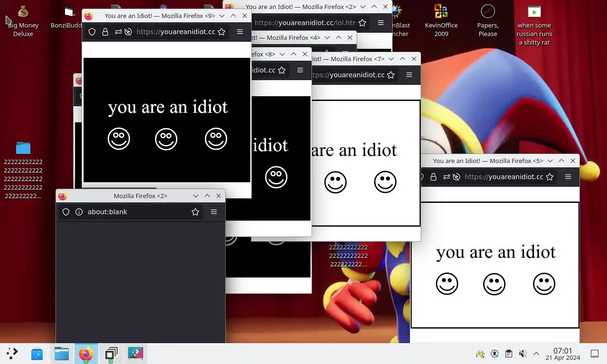Click the overlapping squares icon in the taskbar

[111, 354]
